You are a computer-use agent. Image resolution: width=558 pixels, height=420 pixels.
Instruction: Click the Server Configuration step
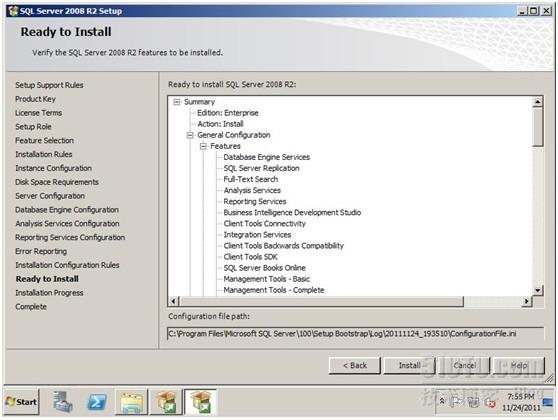coord(50,196)
